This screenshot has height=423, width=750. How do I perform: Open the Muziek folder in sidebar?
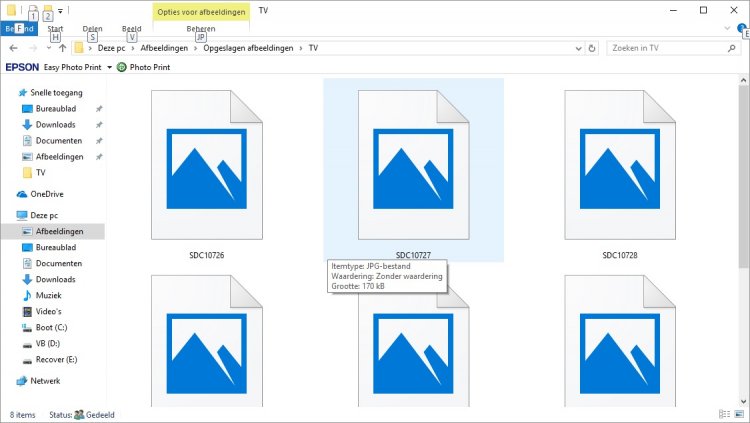point(48,296)
